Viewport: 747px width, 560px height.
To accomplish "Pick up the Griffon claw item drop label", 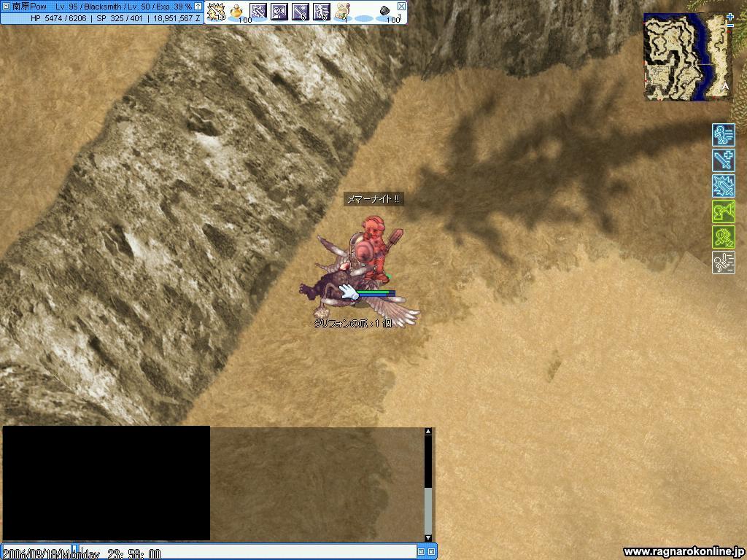I will (352, 323).
